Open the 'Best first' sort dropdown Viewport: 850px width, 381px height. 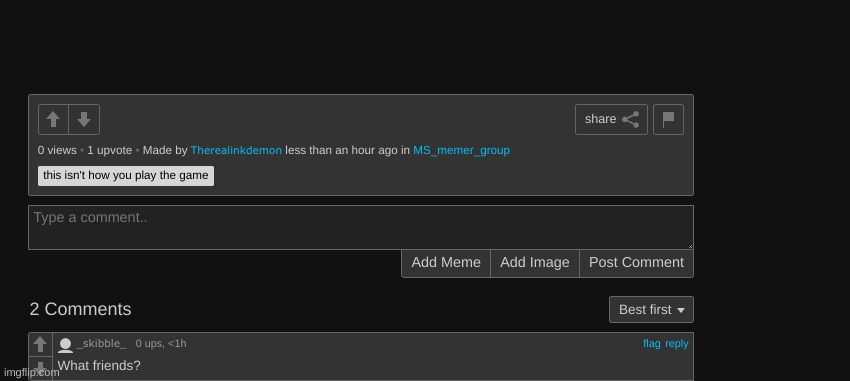[x=651, y=309]
